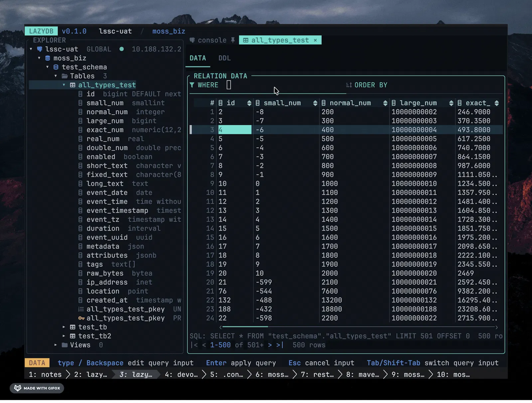Select the highlighted id cell with value 4
This screenshot has width=532, height=403.
point(235,130)
